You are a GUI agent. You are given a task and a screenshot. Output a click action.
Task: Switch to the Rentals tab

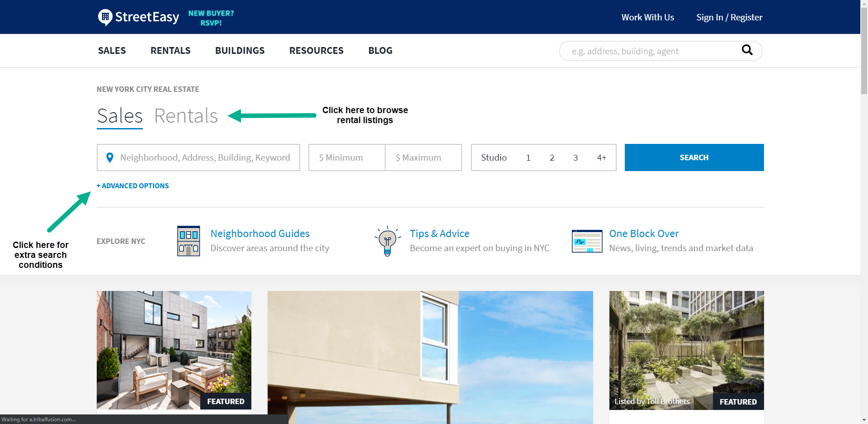click(x=186, y=116)
